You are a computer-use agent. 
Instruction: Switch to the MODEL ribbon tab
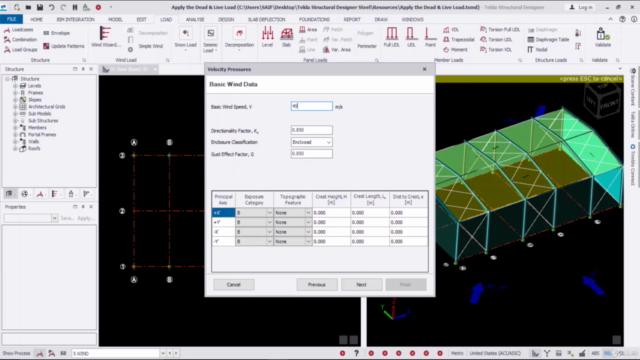pyautogui.click(x=115, y=19)
